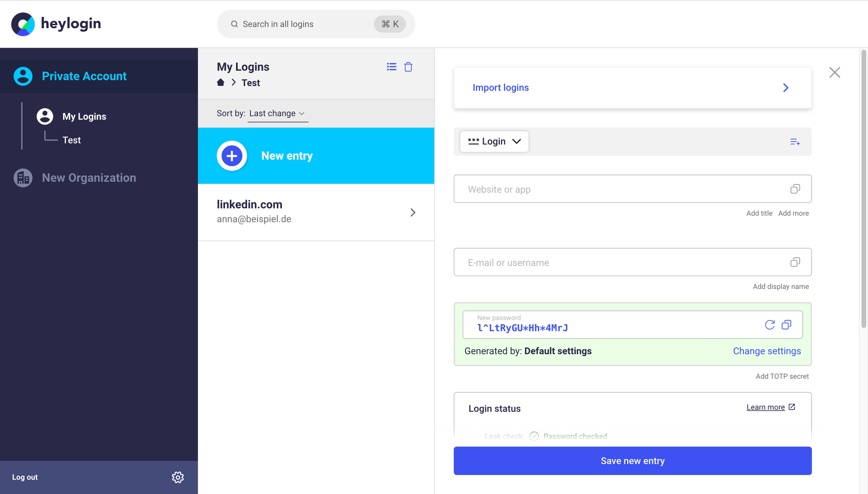Image resolution: width=868 pixels, height=494 pixels.
Task: Open the Login type dropdown
Action: pyautogui.click(x=494, y=142)
